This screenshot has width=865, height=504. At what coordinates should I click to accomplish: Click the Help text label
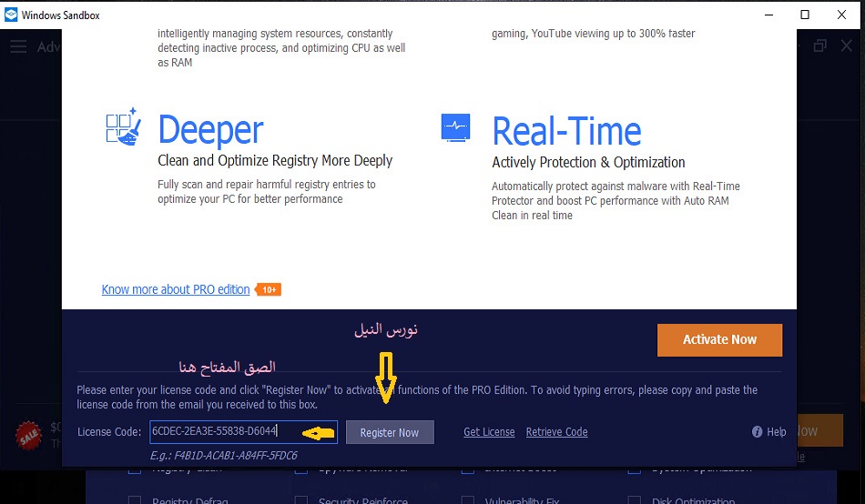[x=776, y=432]
